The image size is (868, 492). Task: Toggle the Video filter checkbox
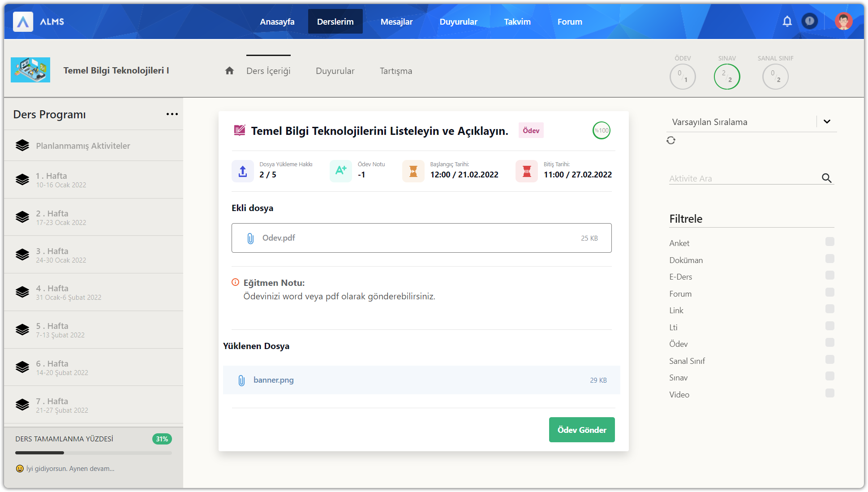pos(829,393)
